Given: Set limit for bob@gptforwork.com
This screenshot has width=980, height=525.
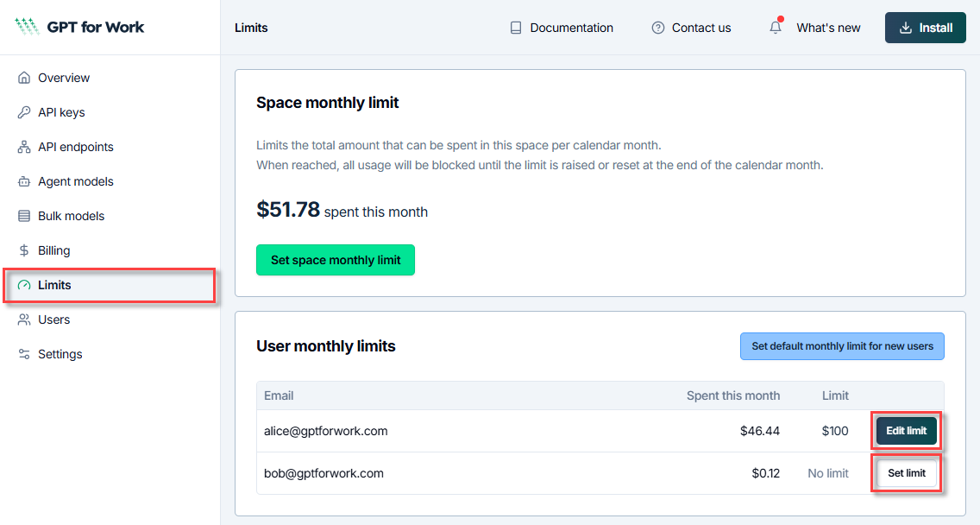Looking at the screenshot, I should coord(906,472).
